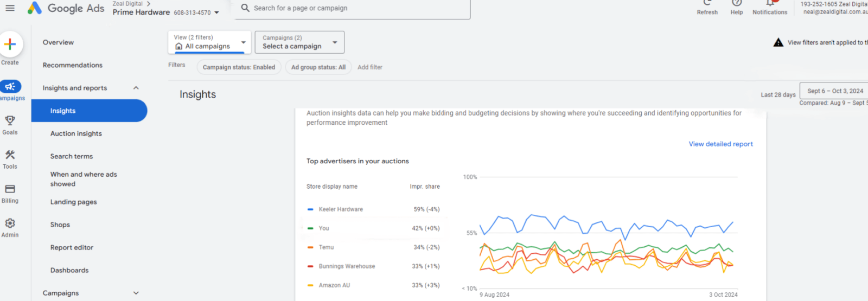Click the Keeler Hardware advertiser row
Viewport: 868px width, 301px height.
click(x=373, y=209)
